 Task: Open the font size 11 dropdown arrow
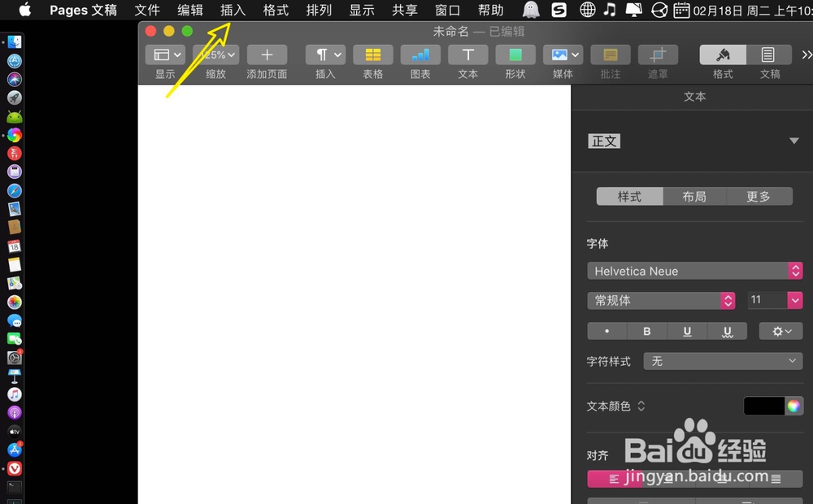click(795, 300)
